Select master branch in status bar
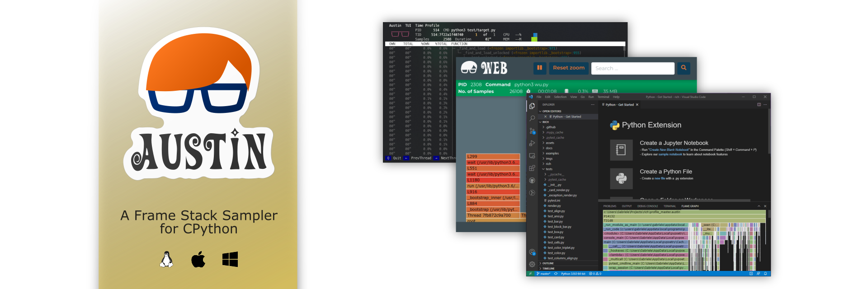The height and width of the screenshot is (289, 868). 544,274
